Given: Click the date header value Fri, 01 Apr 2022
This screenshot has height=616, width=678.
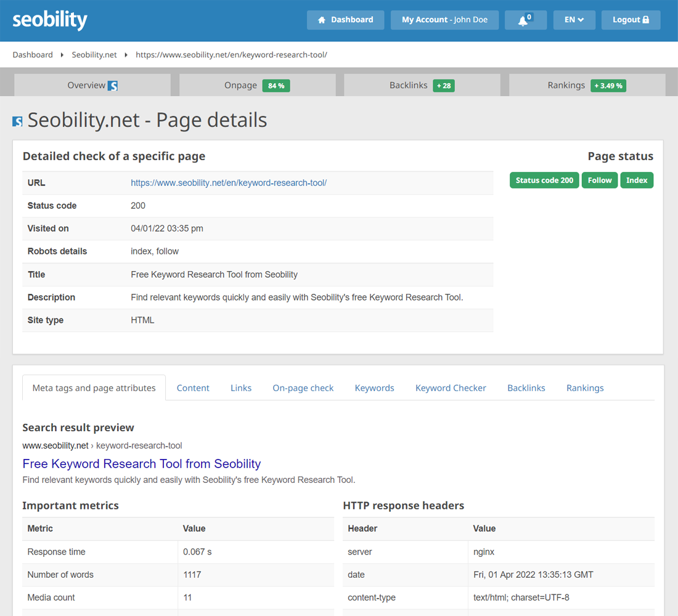Looking at the screenshot, I should (533, 575).
